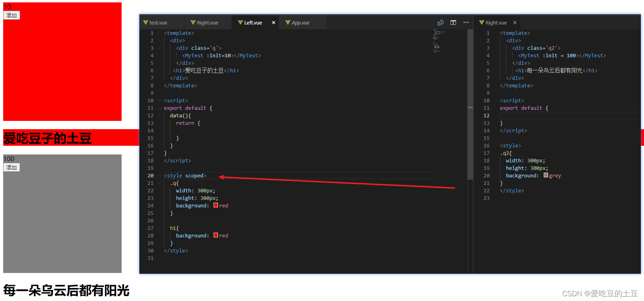The image size is (644, 301).
Task: Close the Right.vue tab in the right pane
Action: pos(515,23)
